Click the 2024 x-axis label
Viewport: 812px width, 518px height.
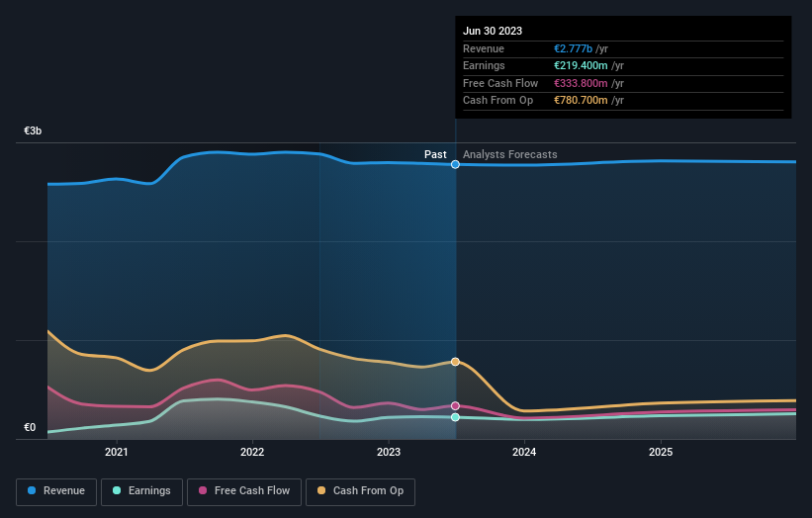pos(524,452)
